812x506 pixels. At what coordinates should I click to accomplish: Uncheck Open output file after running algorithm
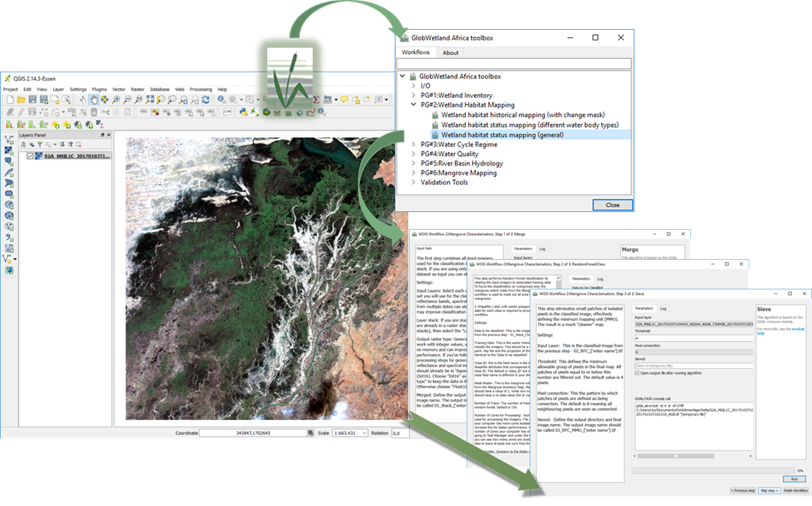click(637, 373)
